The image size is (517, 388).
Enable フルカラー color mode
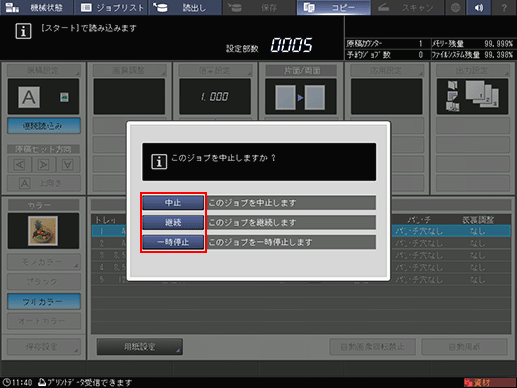(44, 302)
